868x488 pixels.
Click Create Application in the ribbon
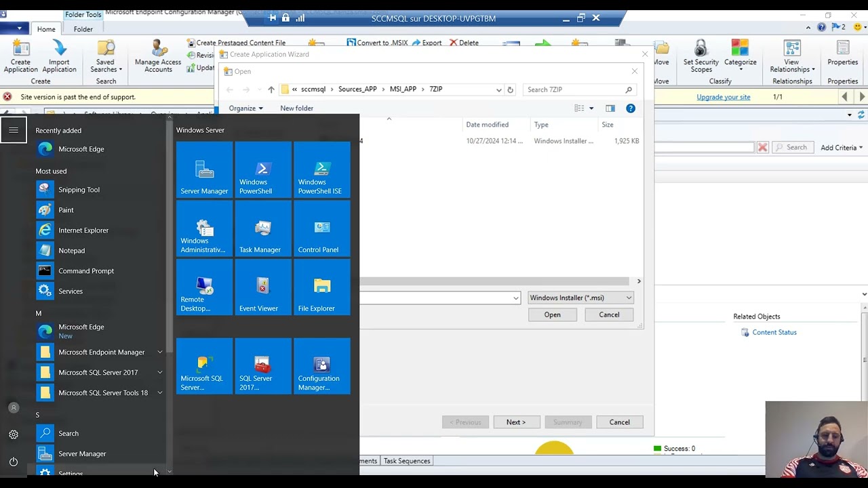[20, 57]
